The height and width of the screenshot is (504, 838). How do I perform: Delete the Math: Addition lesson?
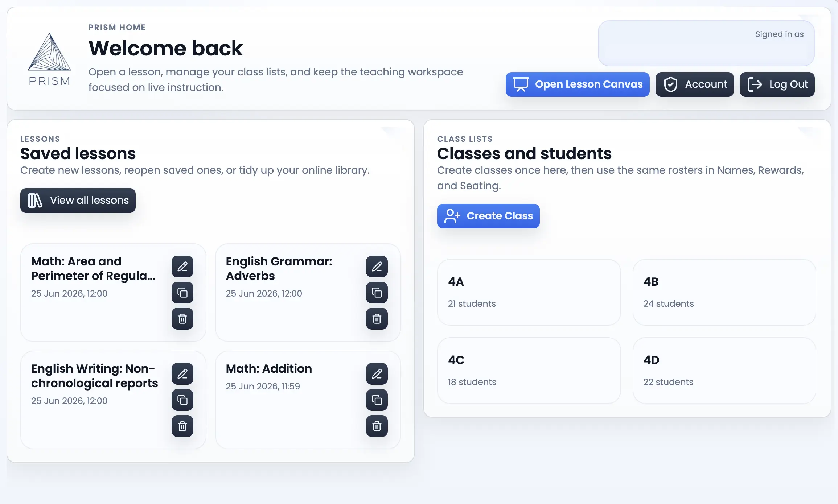[377, 426]
